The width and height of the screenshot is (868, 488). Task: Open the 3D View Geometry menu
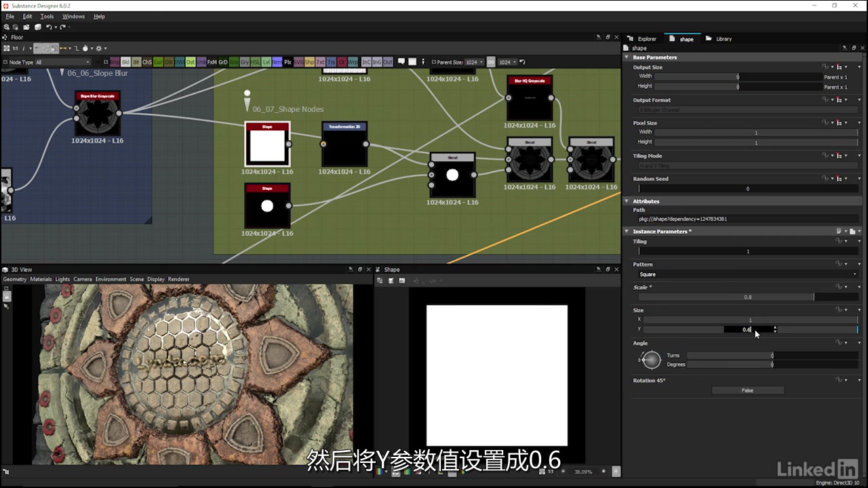pyautogui.click(x=15, y=279)
